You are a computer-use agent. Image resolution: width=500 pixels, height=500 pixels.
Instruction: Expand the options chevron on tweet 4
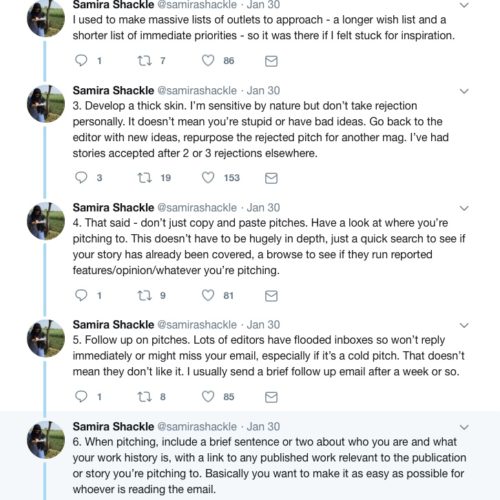(464, 208)
